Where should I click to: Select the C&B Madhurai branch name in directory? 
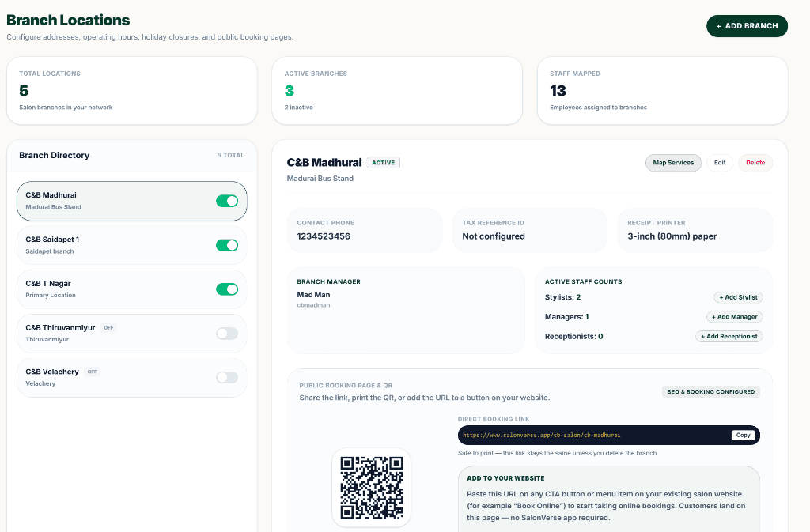click(x=51, y=195)
